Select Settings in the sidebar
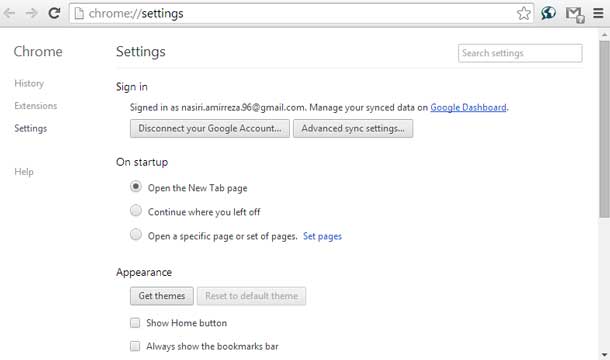This screenshot has height=360, width=610. [31, 128]
